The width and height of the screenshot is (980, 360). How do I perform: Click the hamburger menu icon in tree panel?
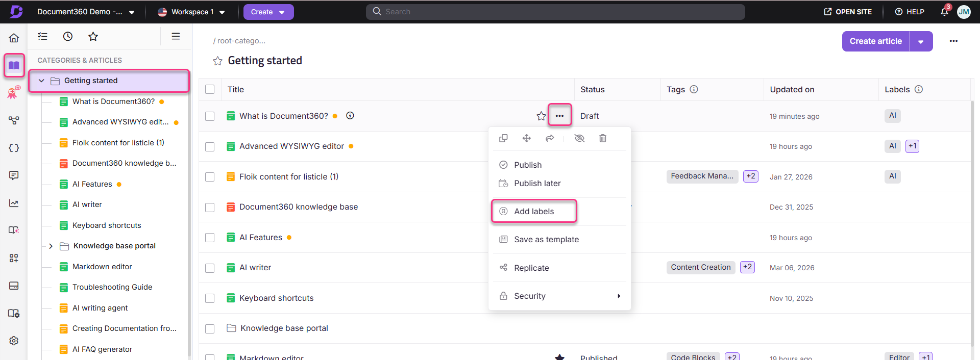tap(176, 36)
